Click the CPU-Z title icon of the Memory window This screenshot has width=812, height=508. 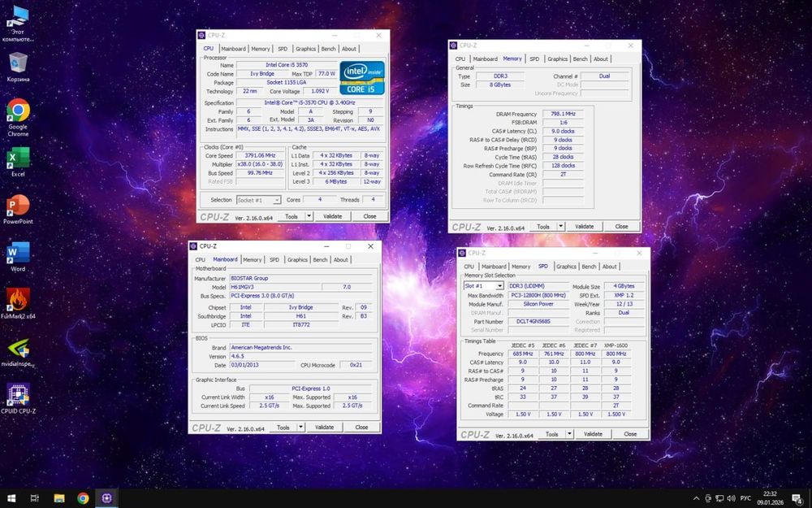point(453,45)
